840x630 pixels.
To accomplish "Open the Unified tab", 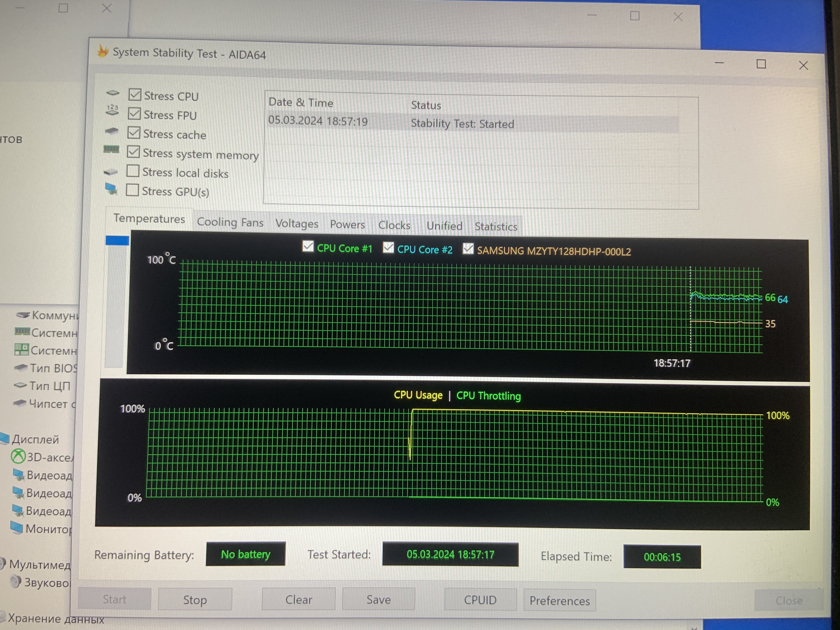I will [x=444, y=226].
